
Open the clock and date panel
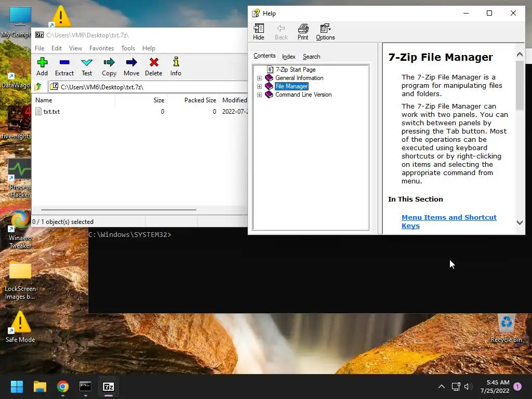tap(495, 387)
